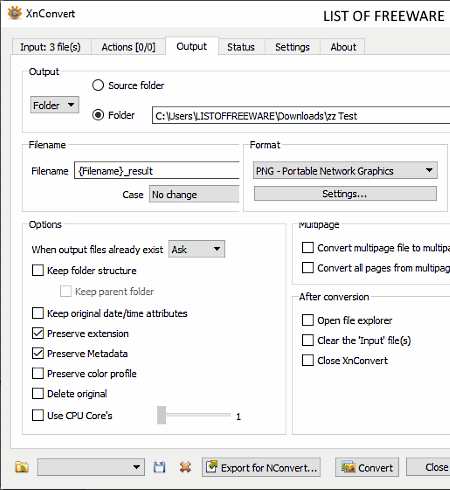Open the Case No change dropdown
The height and width of the screenshot is (490, 450).
coord(194,194)
